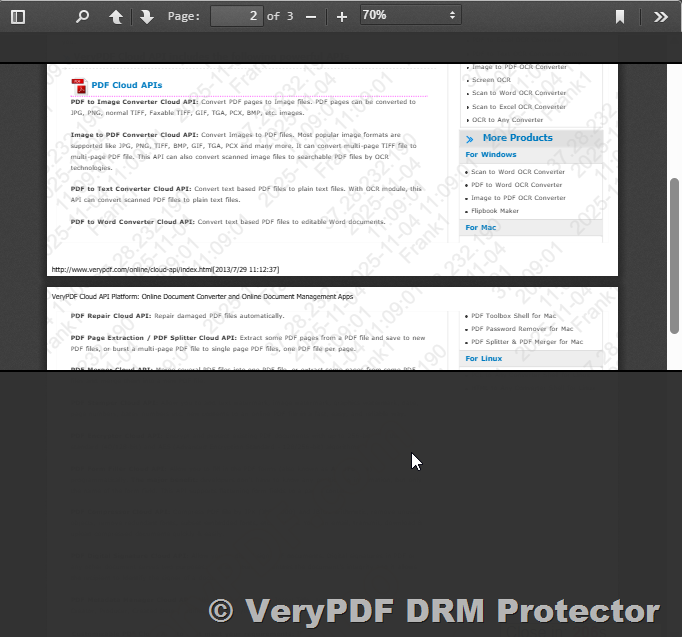Select the For Windows heading
Screen dimensions: 682x637
click(x=491, y=155)
